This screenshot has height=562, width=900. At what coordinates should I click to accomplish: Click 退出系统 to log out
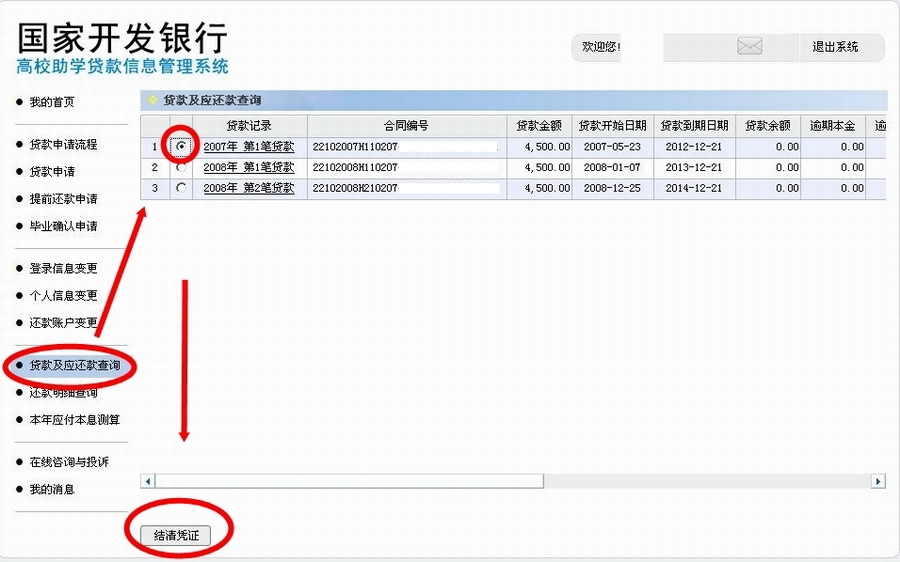(x=835, y=47)
